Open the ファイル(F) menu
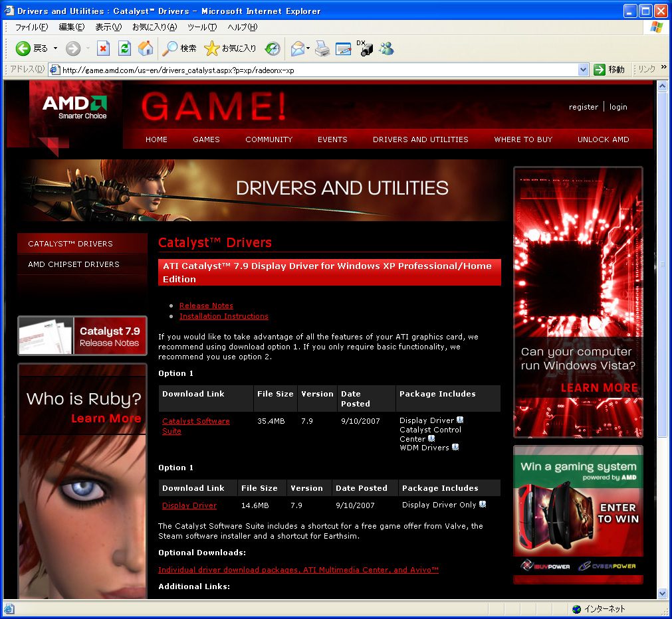Image resolution: width=672 pixels, height=619 pixels. pyautogui.click(x=31, y=27)
